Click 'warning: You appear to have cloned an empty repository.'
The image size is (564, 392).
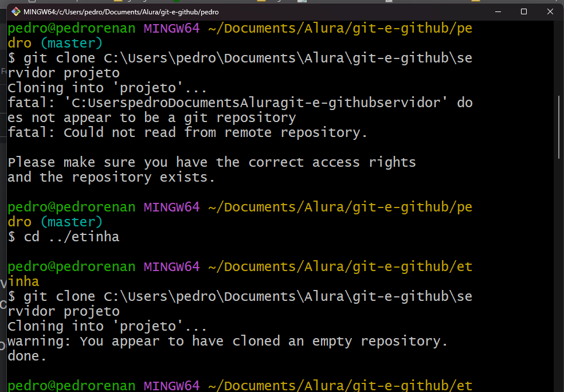[x=228, y=342]
